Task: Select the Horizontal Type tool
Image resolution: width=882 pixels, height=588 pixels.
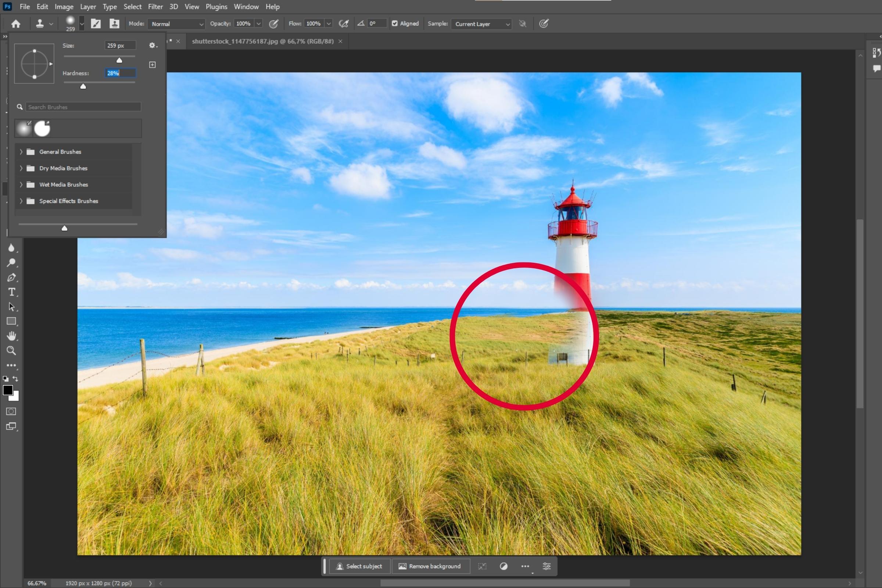Action: click(11, 292)
